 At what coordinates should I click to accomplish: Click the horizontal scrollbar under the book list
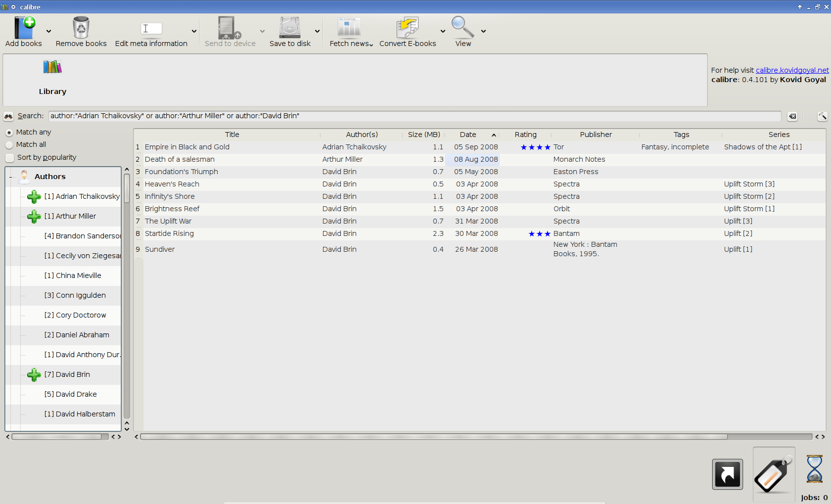tap(433, 437)
